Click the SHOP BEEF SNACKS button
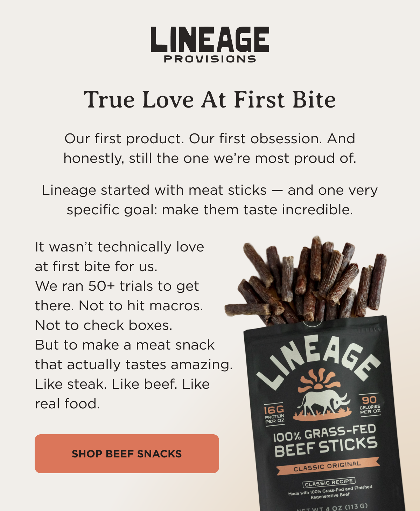 pyautogui.click(x=127, y=454)
